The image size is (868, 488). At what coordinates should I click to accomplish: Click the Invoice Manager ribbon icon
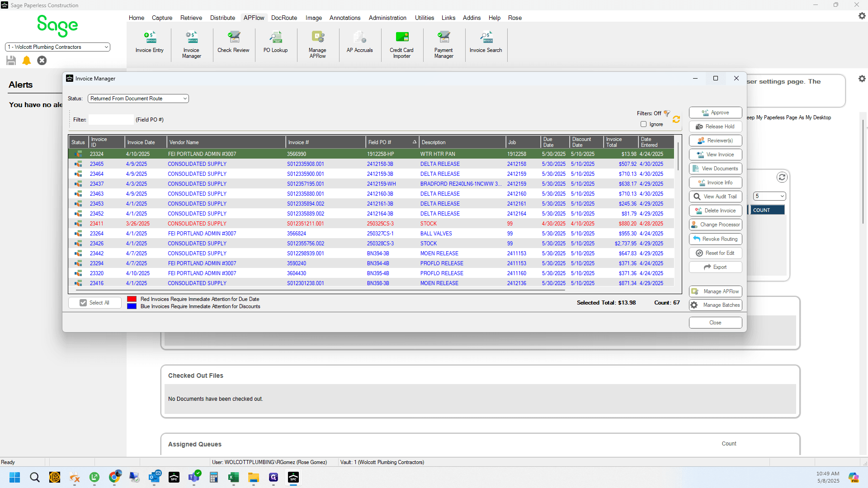coord(192,44)
